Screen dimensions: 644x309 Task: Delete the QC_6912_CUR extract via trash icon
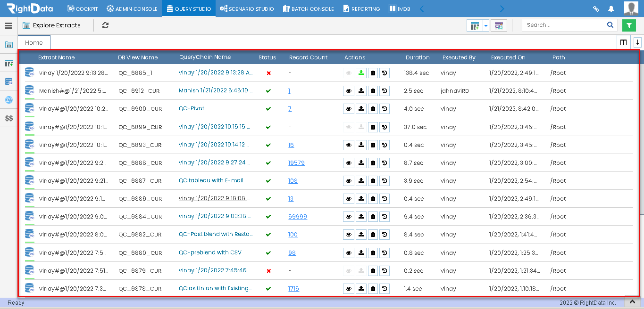coord(373,90)
